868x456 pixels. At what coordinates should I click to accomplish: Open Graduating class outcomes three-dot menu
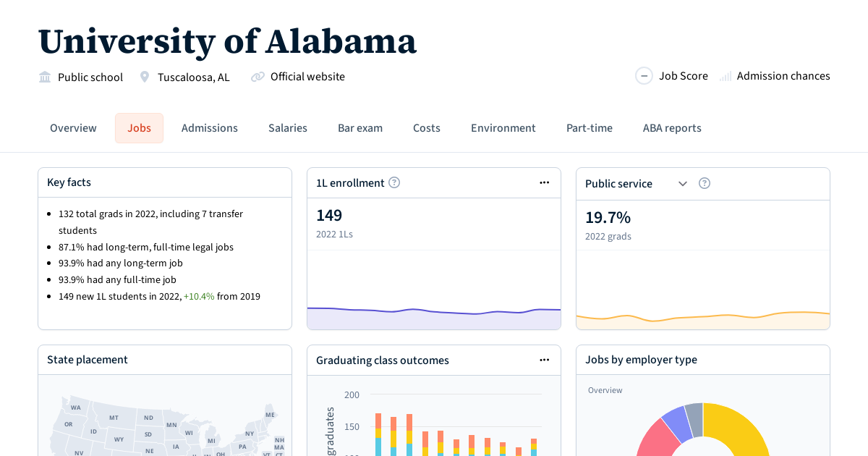(545, 360)
